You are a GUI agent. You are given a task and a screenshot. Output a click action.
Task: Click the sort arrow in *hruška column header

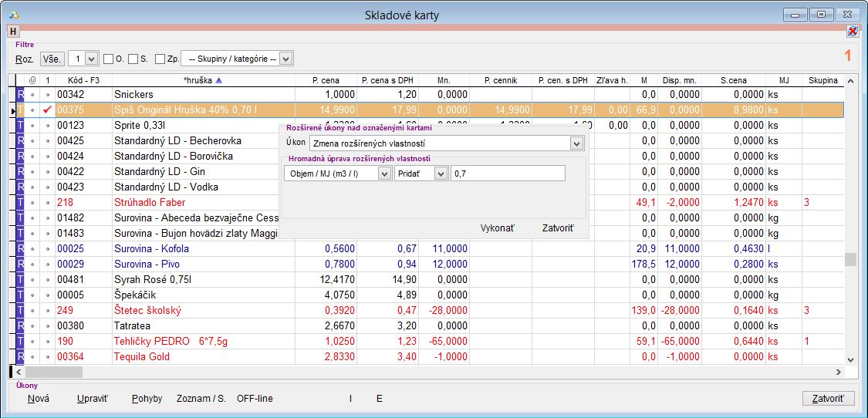218,80
